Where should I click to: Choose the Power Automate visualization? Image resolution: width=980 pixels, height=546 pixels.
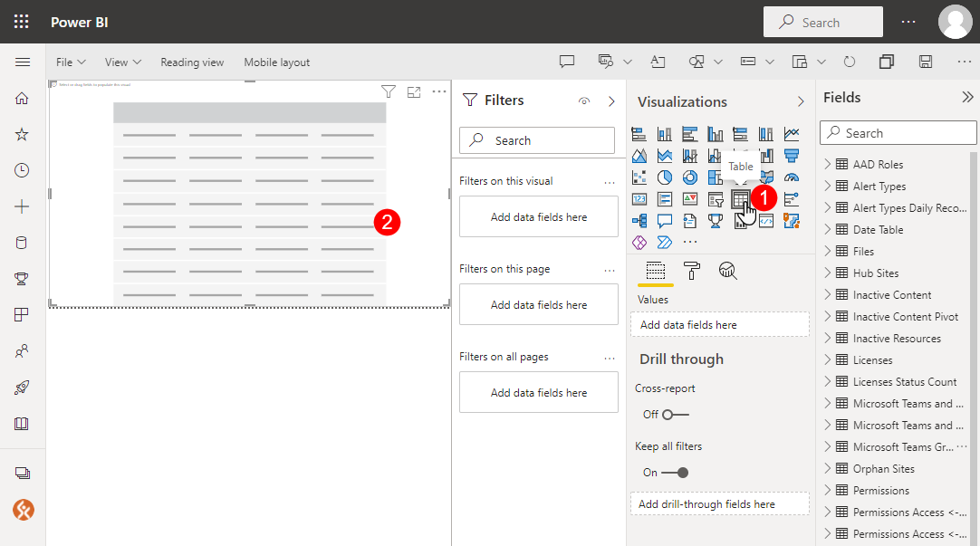(665, 243)
